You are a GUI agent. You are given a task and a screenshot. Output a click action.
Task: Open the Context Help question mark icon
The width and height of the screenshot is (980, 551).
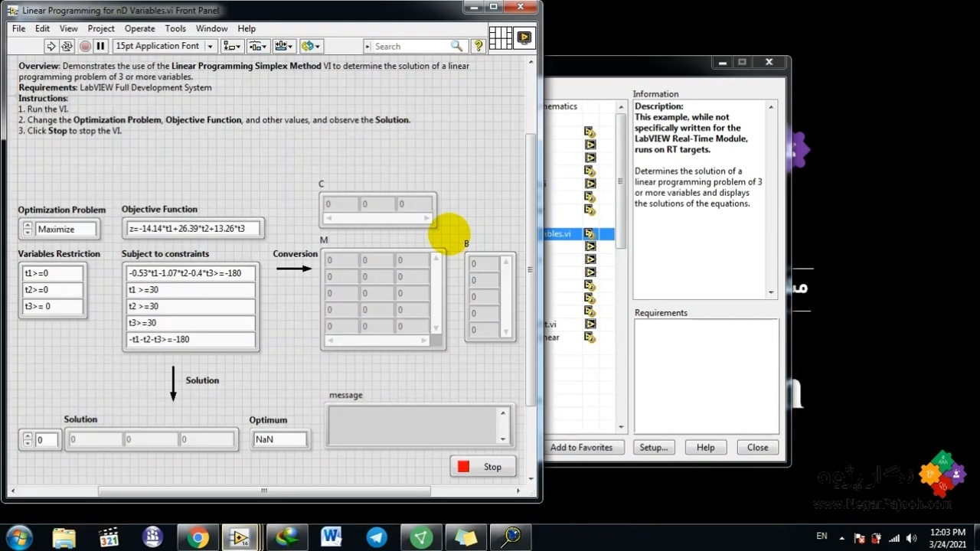click(x=479, y=47)
